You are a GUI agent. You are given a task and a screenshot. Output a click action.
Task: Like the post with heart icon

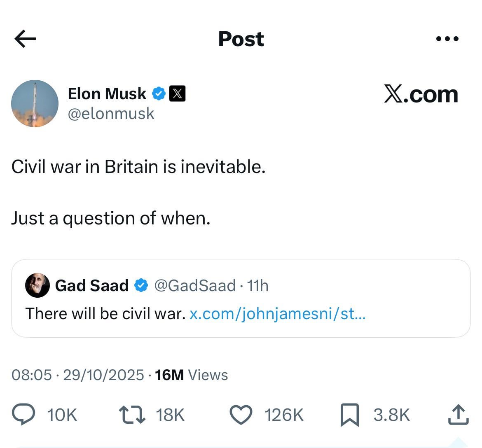241,415
